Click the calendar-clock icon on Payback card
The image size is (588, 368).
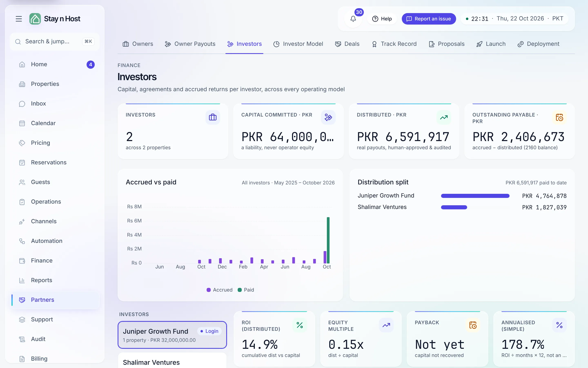(x=473, y=325)
